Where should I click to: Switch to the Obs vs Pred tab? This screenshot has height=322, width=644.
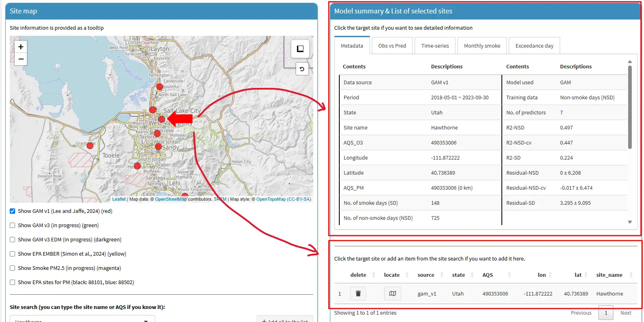click(392, 46)
